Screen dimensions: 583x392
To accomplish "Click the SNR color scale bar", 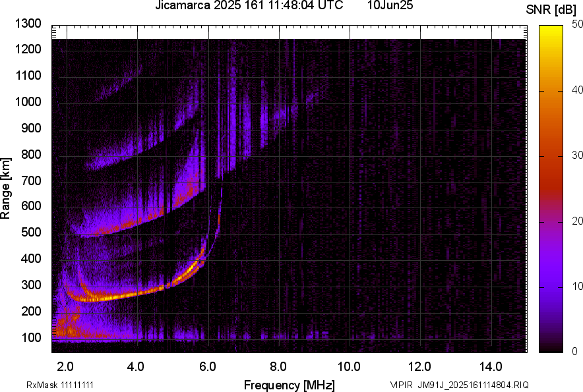I will pos(551,189).
